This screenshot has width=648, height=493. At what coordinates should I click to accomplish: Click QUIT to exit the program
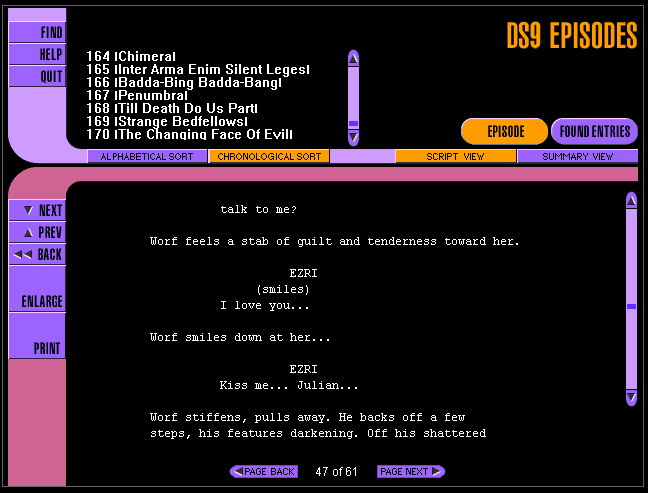coord(37,76)
